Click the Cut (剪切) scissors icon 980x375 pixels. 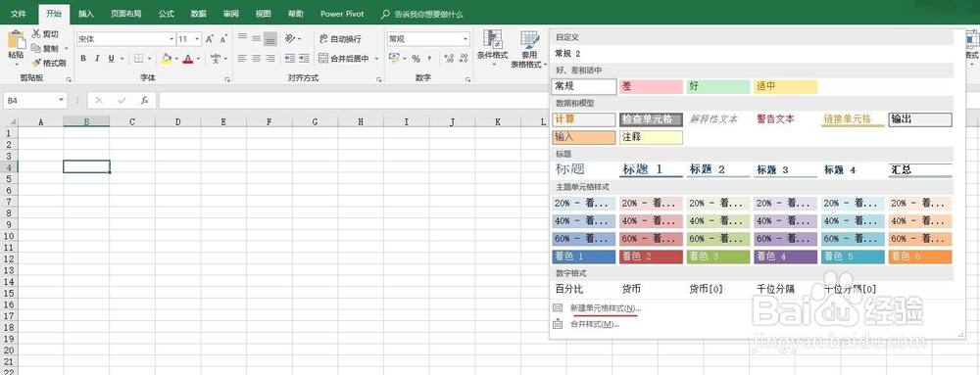[36, 33]
